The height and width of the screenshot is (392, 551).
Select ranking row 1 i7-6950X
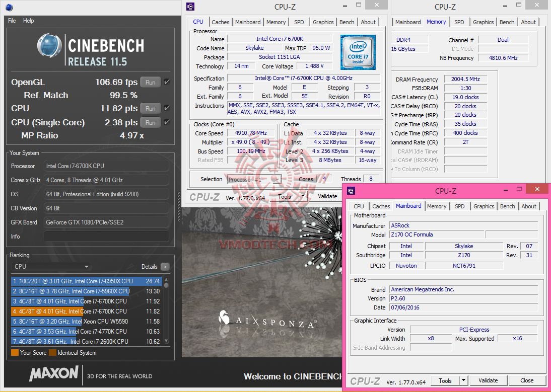86,281
